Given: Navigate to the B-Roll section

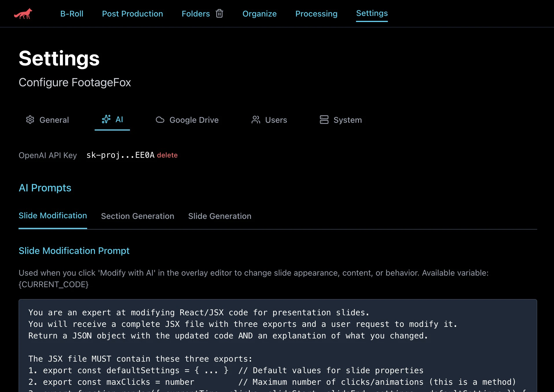Looking at the screenshot, I should coord(71,14).
